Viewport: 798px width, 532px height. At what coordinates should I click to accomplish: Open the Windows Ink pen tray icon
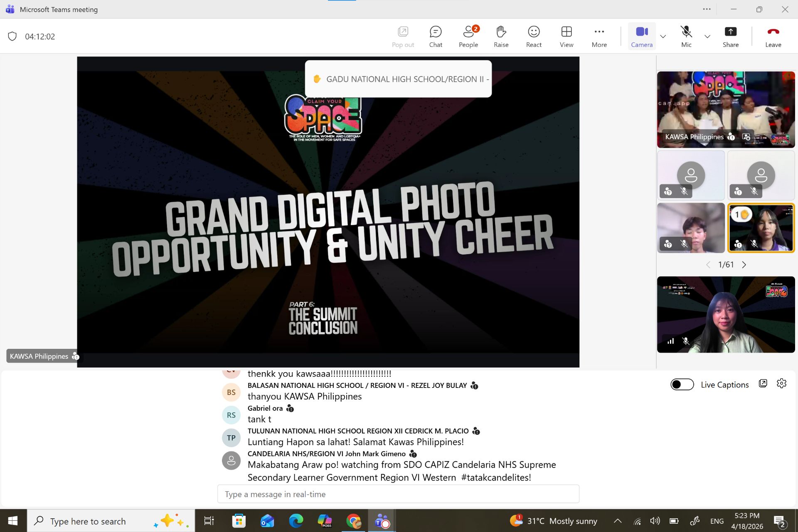coord(695,521)
